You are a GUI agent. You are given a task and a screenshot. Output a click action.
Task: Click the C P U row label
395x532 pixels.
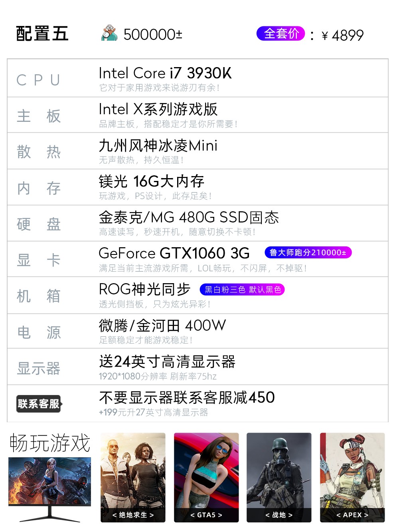click(38, 80)
